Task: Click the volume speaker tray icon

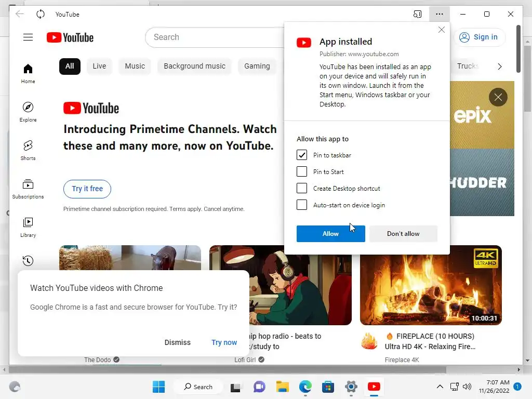Action: click(467, 387)
